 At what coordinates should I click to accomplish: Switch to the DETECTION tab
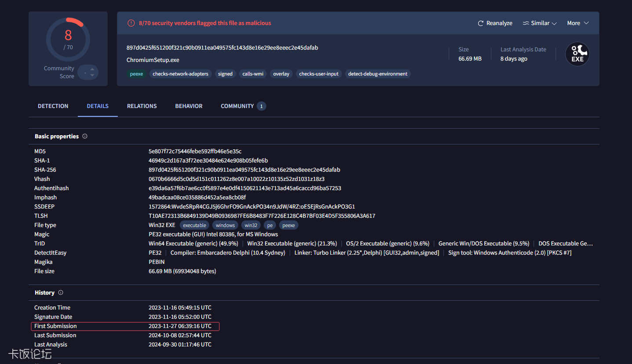[53, 106]
